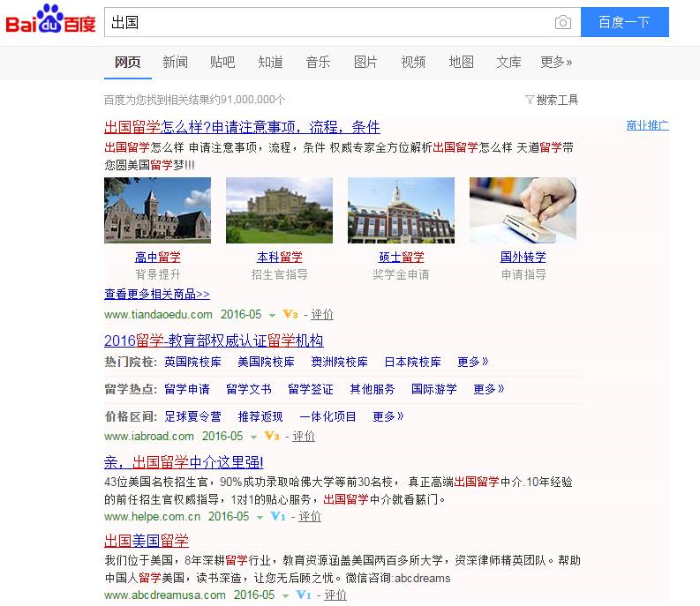Expand 更多» in 热门院校 row
This screenshot has height=606, width=700.
(473, 362)
